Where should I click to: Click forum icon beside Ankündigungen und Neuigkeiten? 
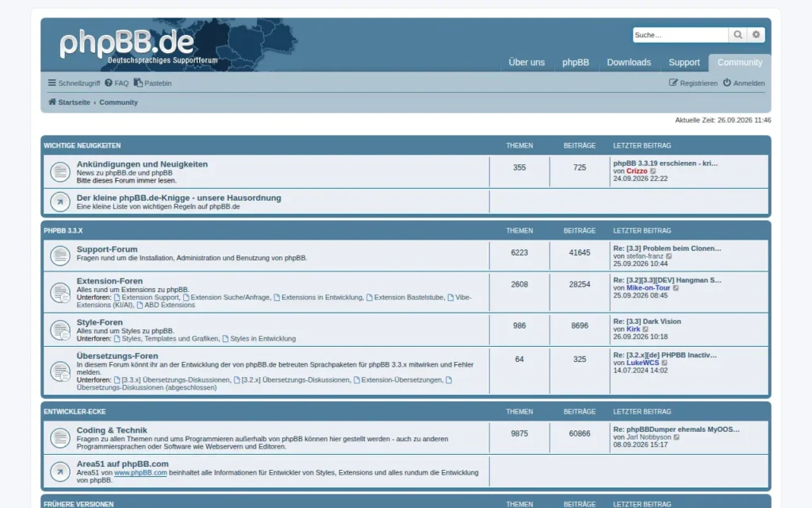tap(60, 171)
